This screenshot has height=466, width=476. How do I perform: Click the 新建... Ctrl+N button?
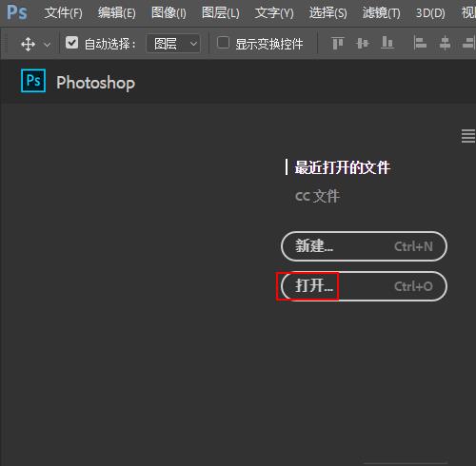pos(364,246)
